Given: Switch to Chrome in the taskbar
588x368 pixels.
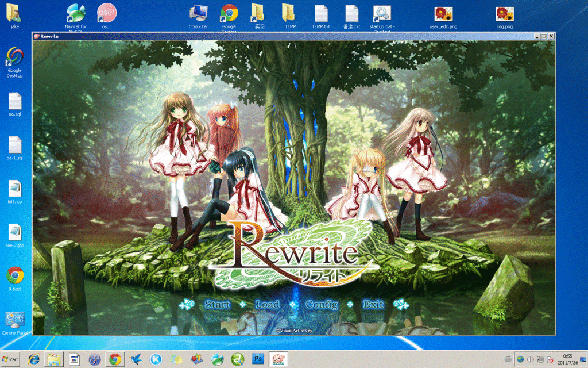Looking at the screenshot, I should [x=115, y=359].
